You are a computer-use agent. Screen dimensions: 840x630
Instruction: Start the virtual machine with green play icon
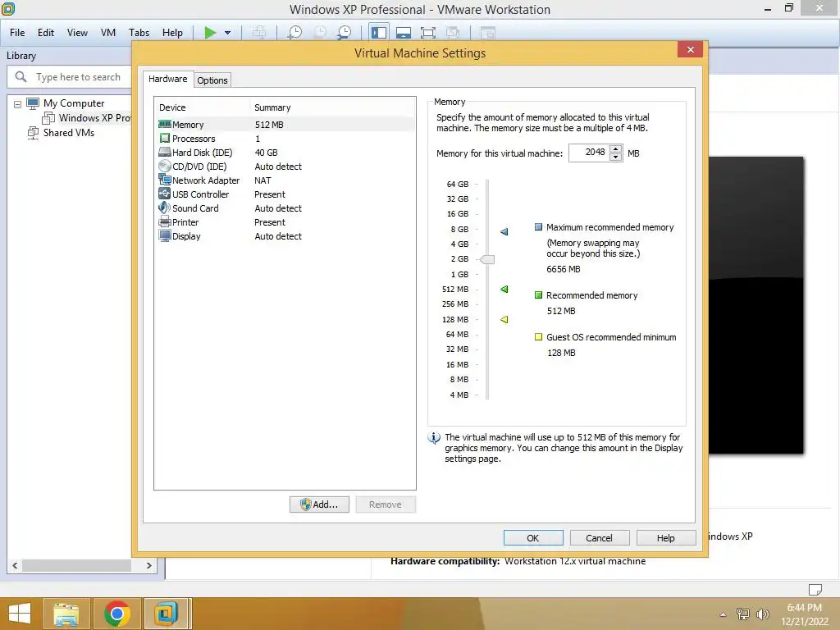(210, 33)
